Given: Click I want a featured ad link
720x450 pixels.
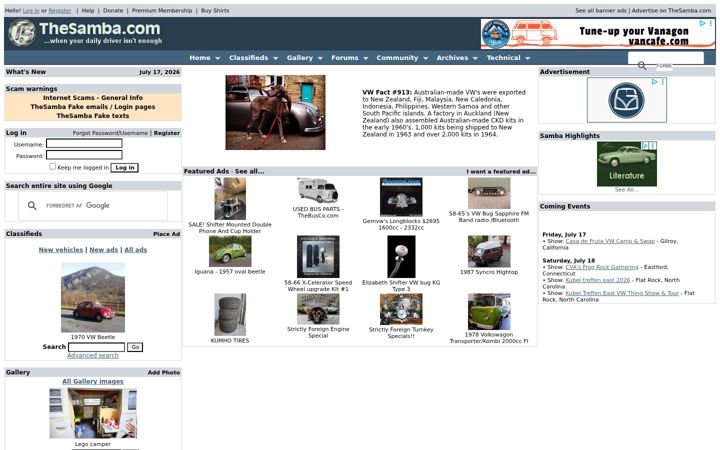Looking at the screenshot, I should pyautogui.click(x=501, y=171).
